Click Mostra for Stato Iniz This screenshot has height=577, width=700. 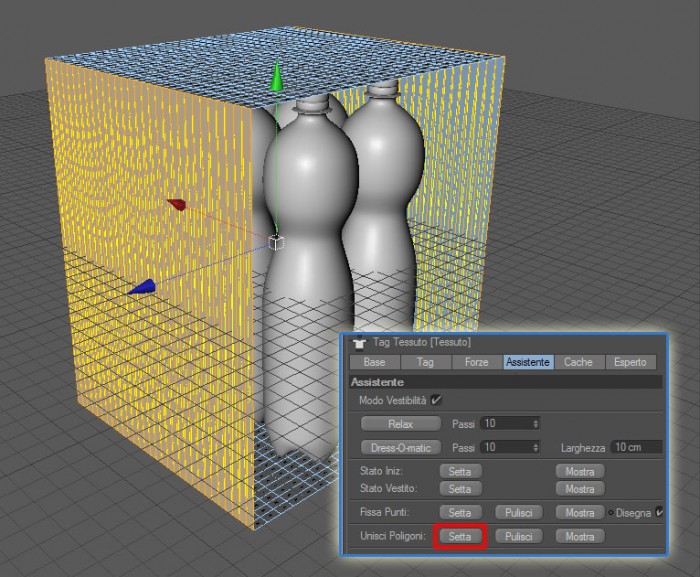580,472
